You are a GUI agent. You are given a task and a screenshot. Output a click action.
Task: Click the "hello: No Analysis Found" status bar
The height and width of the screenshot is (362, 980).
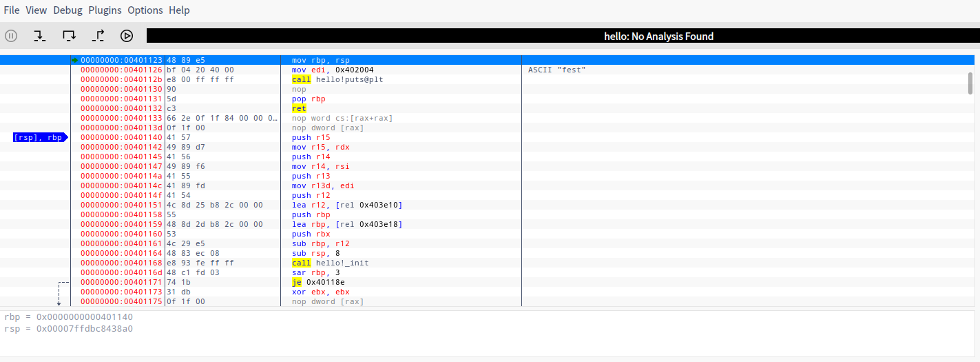tap(563, 36)
